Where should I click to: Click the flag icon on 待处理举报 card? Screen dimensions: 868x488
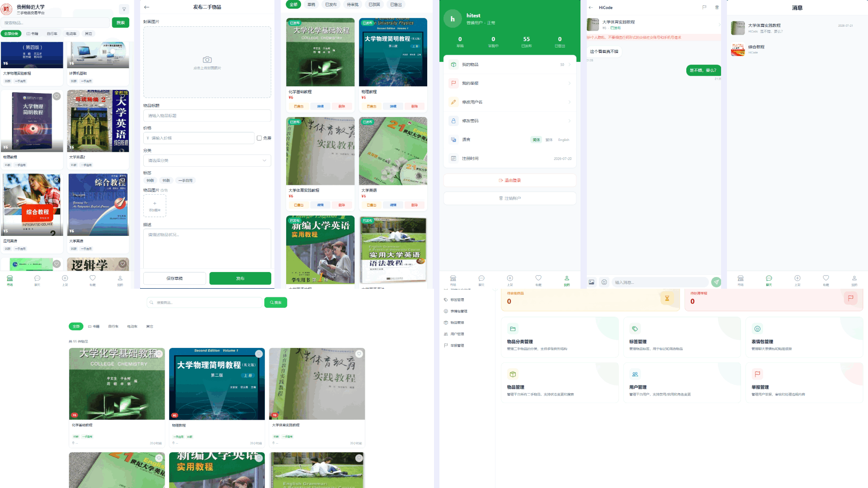coord(850,298)
